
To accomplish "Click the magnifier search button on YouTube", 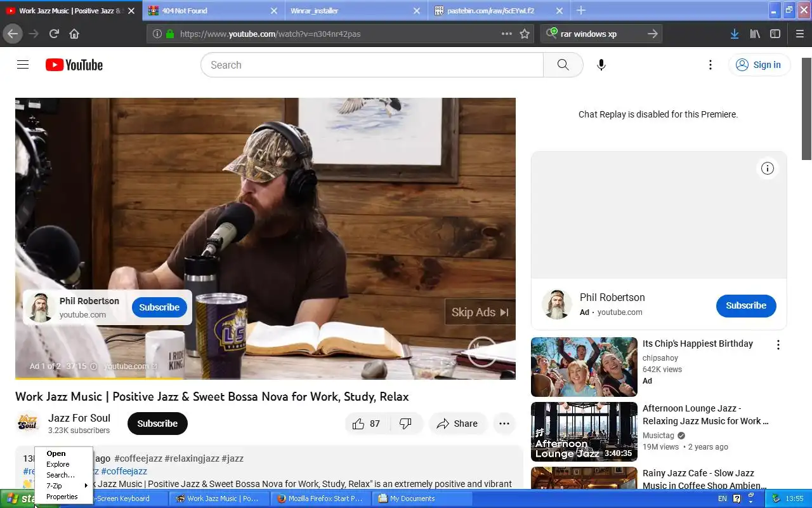I will coord(563,65).
